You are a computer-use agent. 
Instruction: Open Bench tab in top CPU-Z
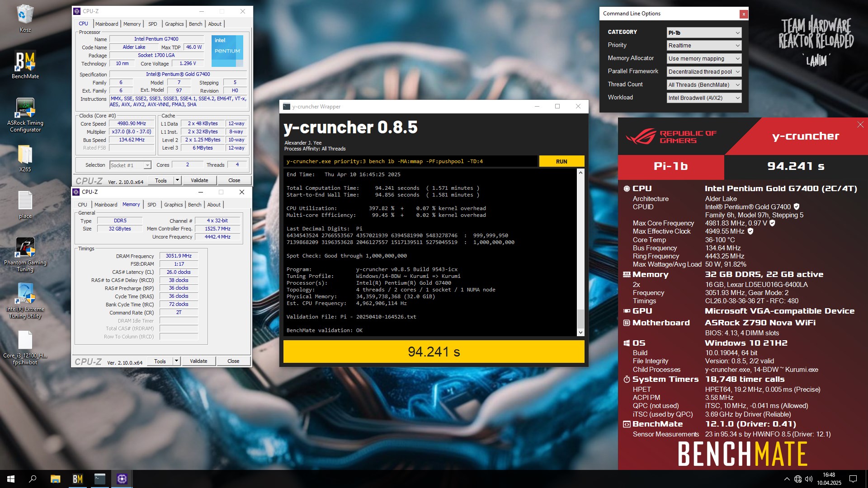coord(195,24)
